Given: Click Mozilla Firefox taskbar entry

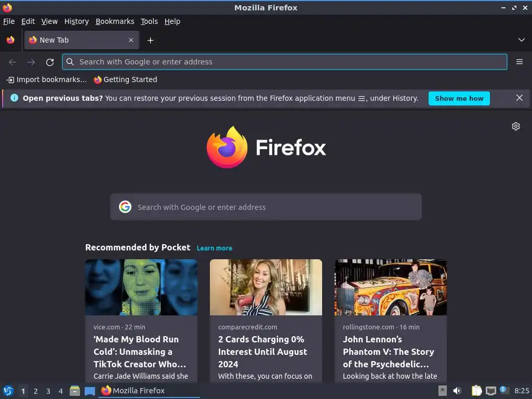Looking at the screenshot, I should point(149,391).
